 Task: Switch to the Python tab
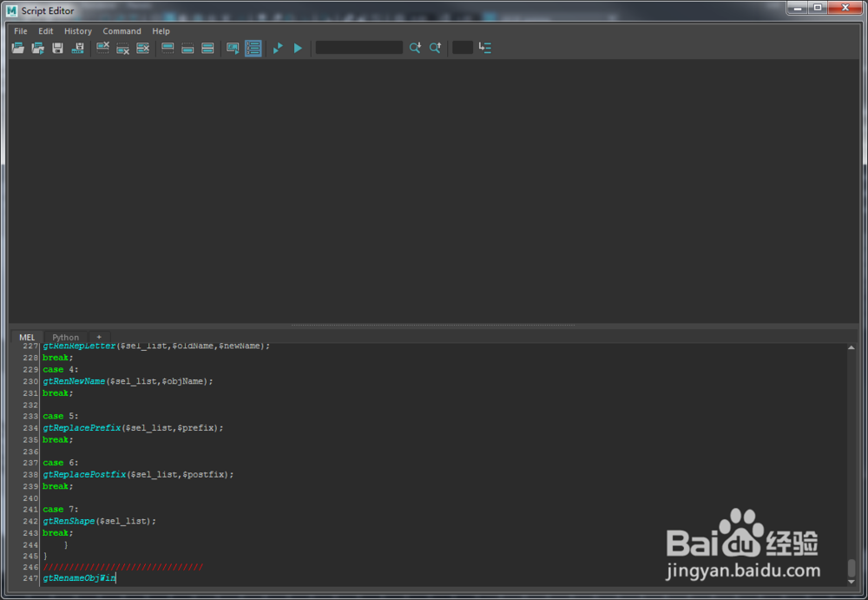65,337
